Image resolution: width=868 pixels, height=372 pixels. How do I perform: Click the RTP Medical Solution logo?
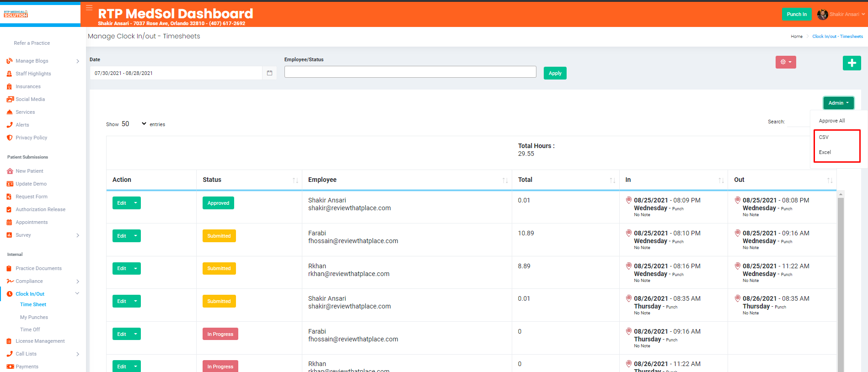click(x=16, y=14)
